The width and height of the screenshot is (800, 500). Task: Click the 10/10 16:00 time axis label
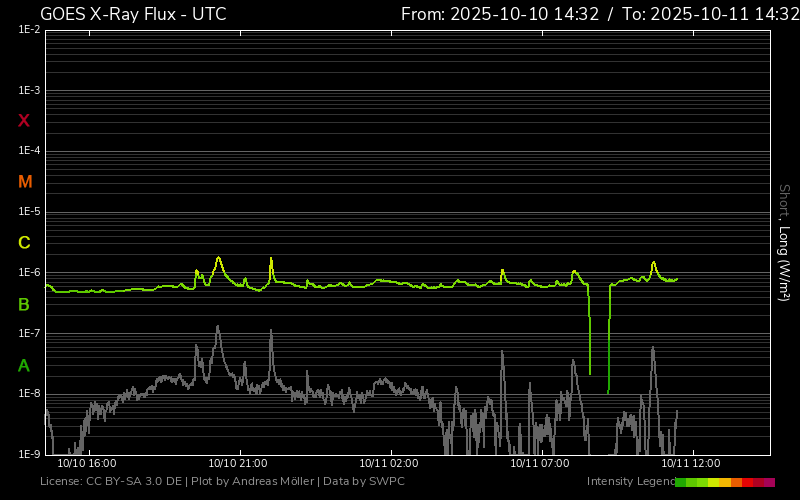[x=87, y=464]
